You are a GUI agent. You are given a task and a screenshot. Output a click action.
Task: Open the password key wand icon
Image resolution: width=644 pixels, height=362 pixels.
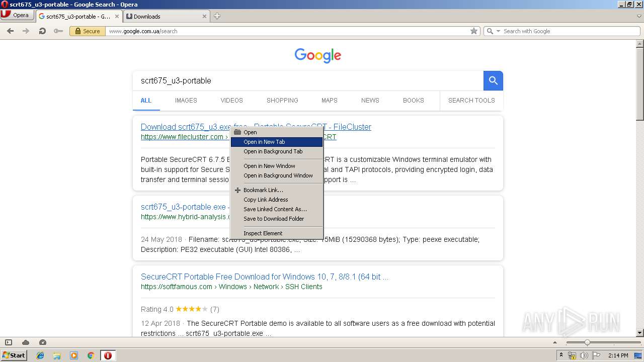click(58, 31)
